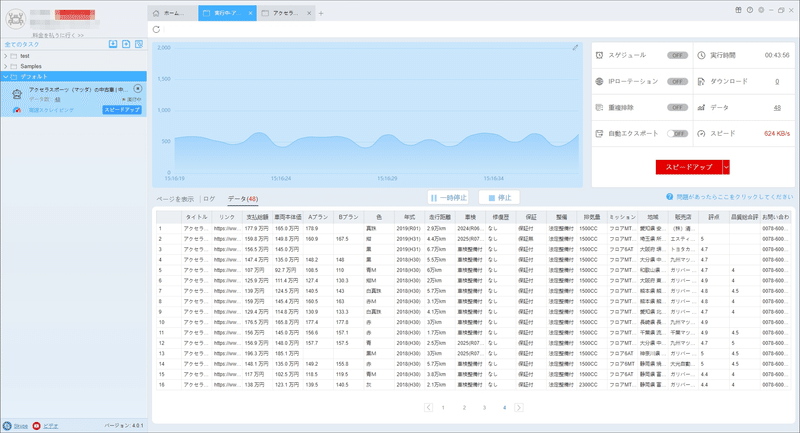Click the Skype icon in the status bar
The width and height of the screenshot is (800, 433).
click(7, 426)
